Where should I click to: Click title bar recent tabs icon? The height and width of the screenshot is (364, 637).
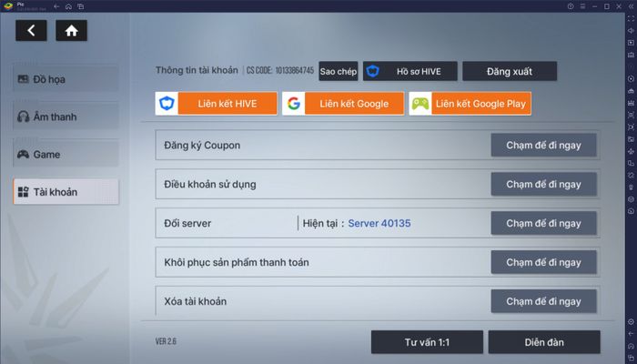click(81, 6)
